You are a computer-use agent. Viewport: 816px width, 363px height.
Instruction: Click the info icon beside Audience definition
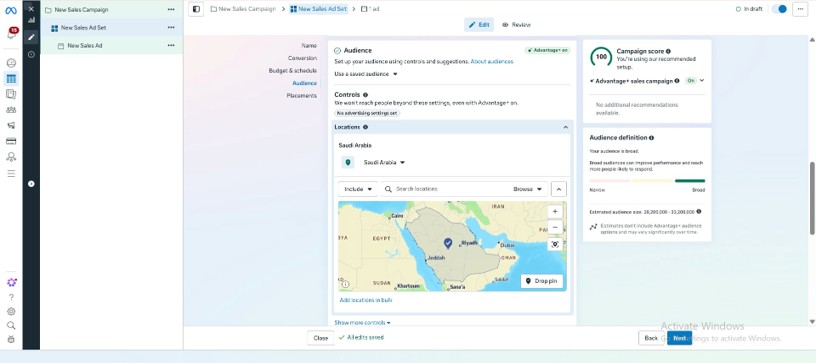[x=652, y=138]
